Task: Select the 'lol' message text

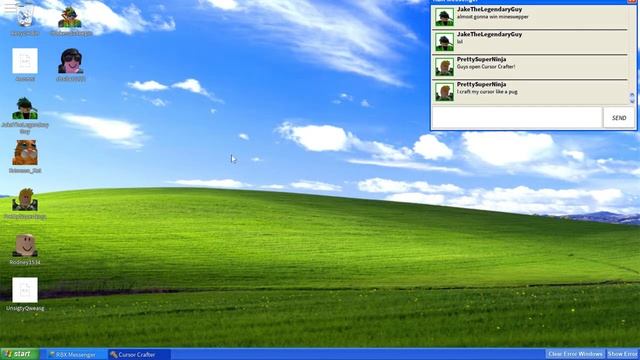Action: click(460, 42)
